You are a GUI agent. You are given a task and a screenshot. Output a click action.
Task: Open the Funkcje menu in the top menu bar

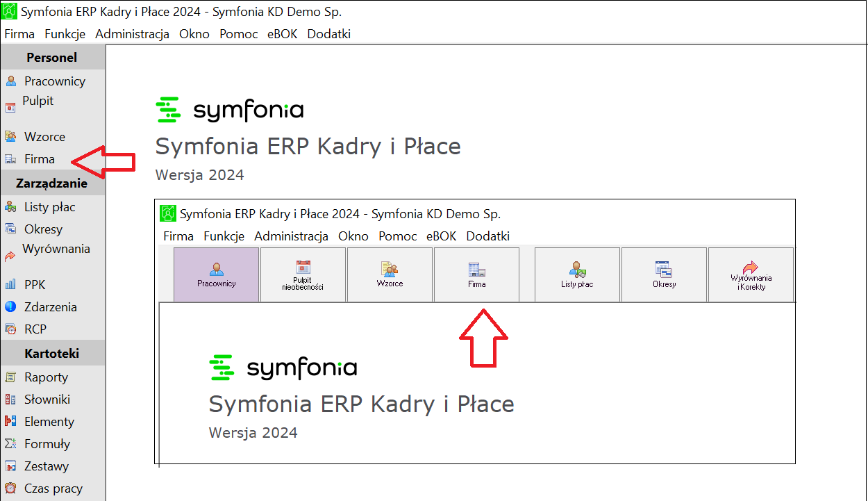(65, 34)
